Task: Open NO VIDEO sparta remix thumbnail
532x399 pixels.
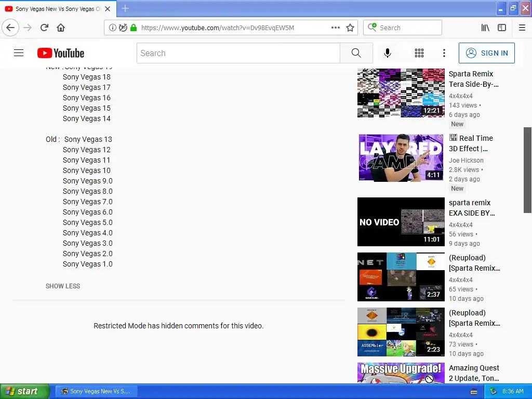Action: click(401, 222)
